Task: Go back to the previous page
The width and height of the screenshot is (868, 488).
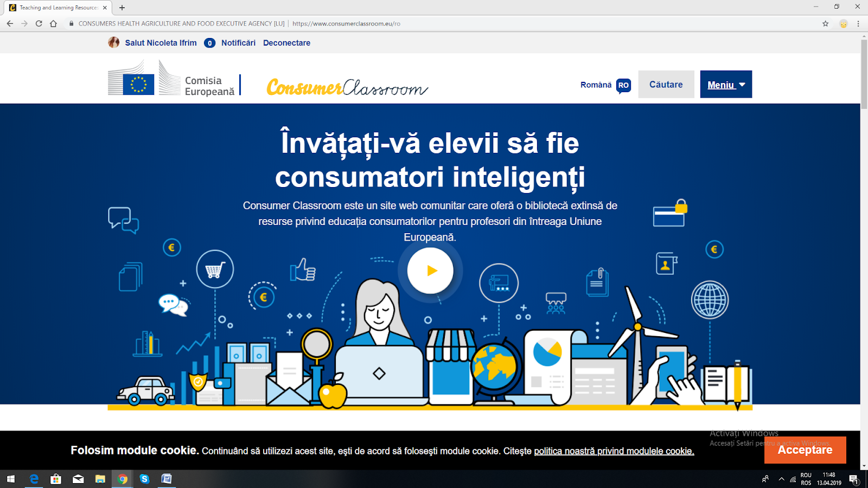Action: pos(10,23)
